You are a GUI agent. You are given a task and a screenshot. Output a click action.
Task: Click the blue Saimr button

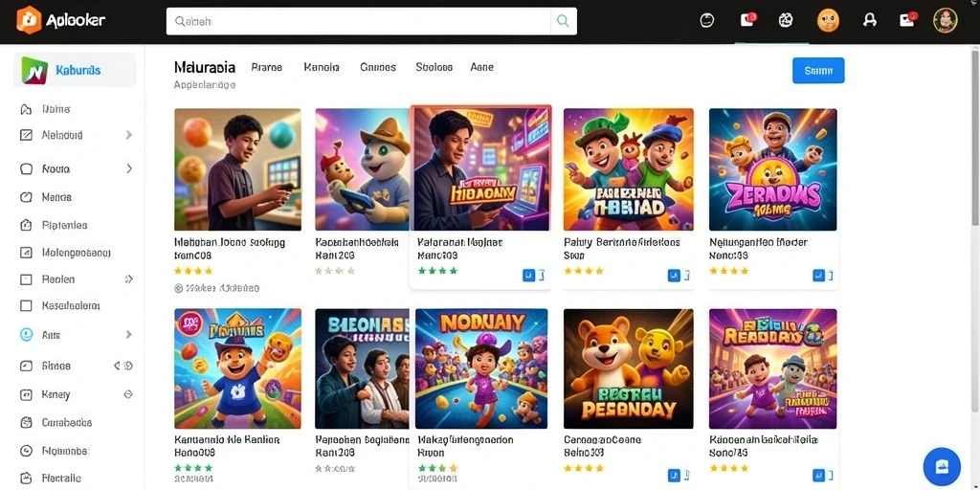click(818, 71)
